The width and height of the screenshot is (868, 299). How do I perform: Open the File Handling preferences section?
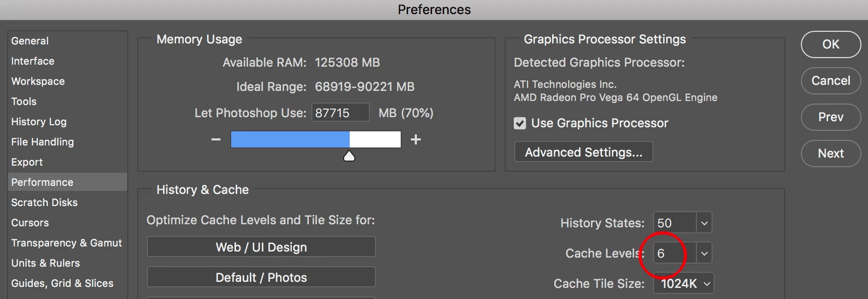coord(42,142)
